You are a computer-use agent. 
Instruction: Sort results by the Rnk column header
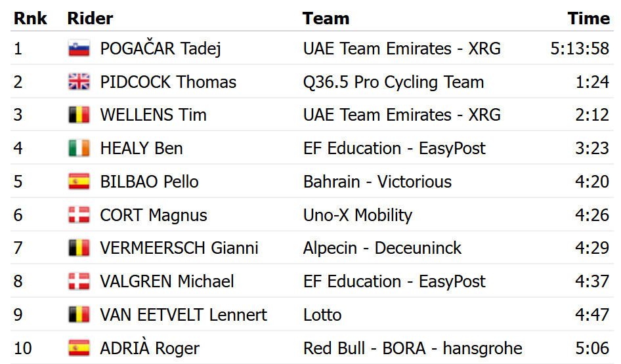pyautogui.click(x=30, y=18)
